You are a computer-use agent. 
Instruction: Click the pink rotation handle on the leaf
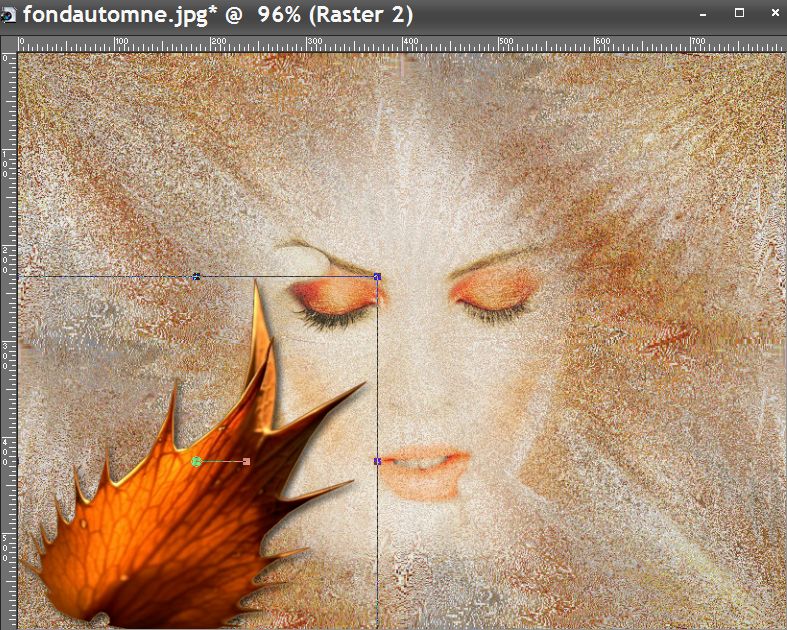click(246, 461)
